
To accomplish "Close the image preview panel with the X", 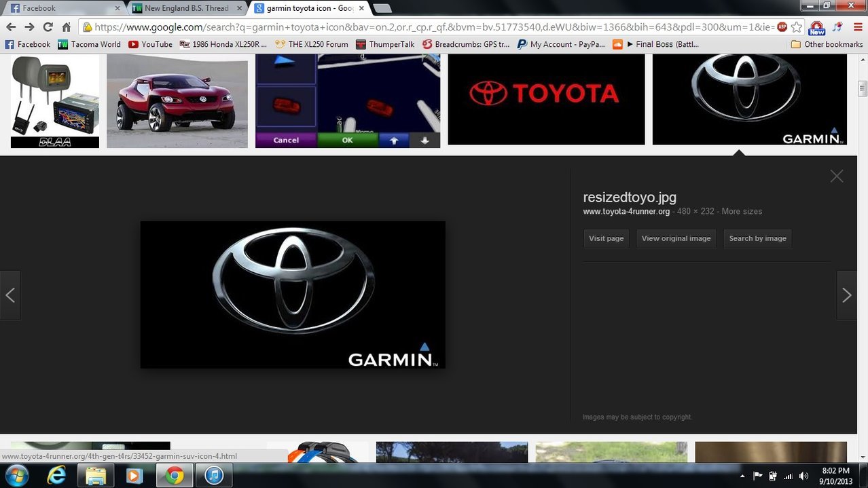I will (837, 176).
